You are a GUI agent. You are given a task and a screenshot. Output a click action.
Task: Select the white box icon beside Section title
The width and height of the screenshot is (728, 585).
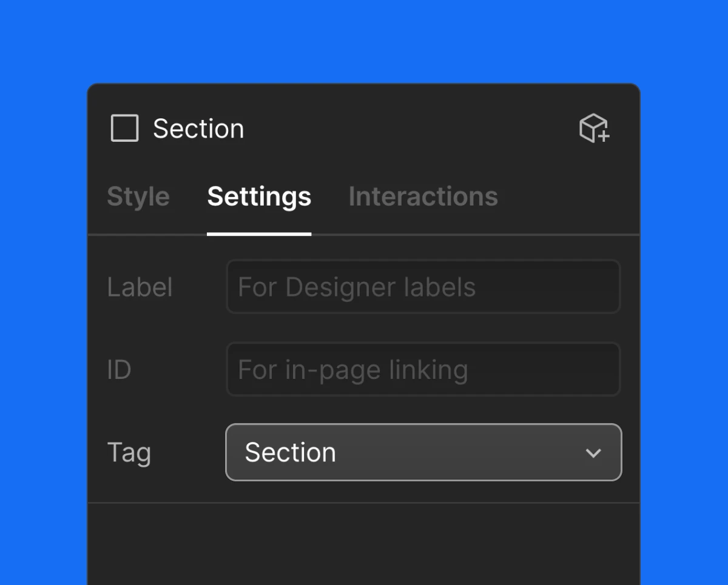pos(124,128)
